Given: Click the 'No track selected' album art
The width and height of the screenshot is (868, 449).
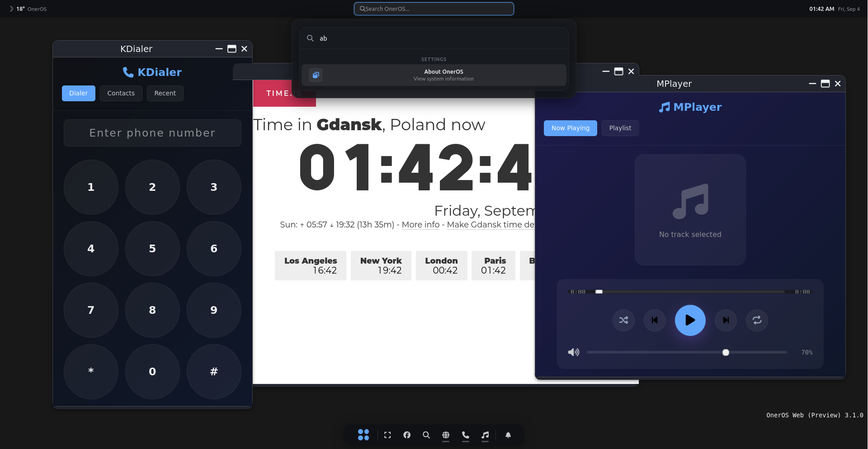Looking at the screenshot, I should (690, 210).
